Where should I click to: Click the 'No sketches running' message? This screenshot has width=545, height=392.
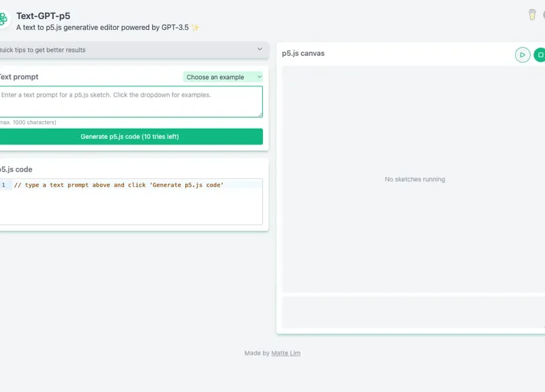click(415, 179)
